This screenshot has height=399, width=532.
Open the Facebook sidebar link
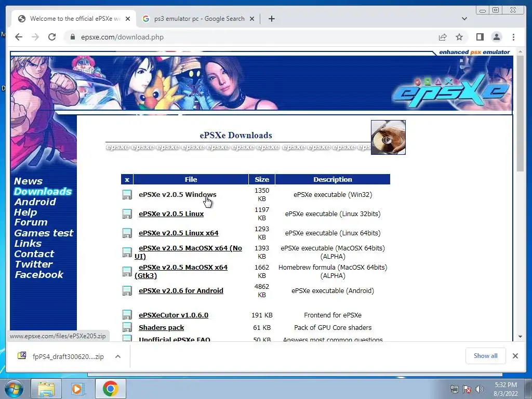pyautogui.click(x=39, y=275)
